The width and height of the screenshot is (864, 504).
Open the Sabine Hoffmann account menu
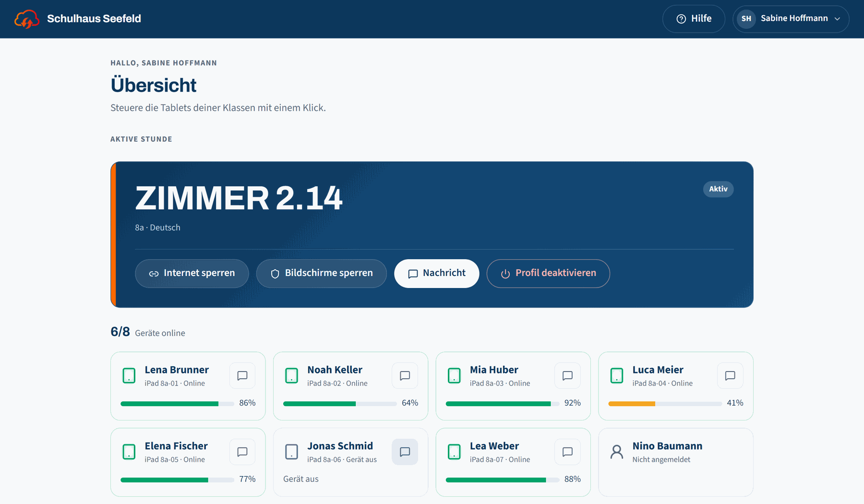coord(791,19)
